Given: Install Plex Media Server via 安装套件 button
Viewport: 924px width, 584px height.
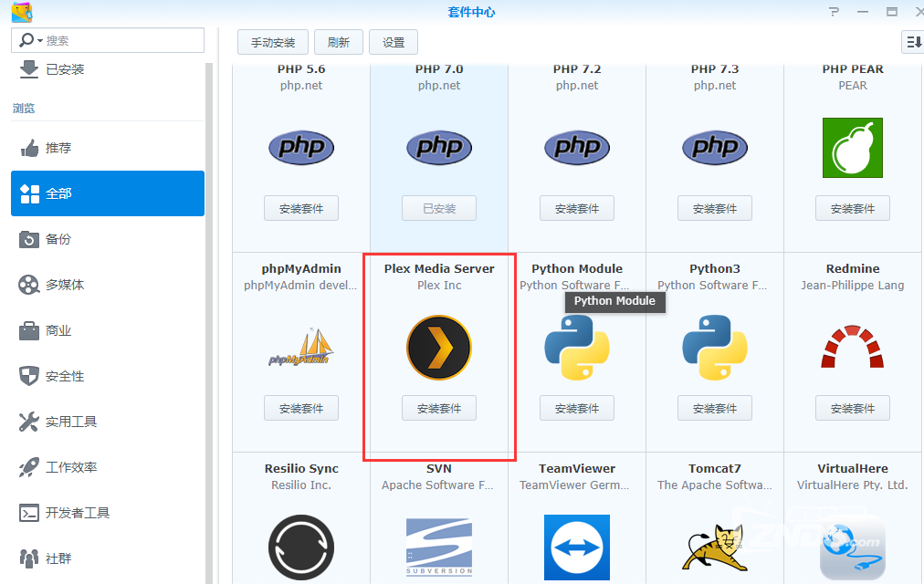Looking at the screenshot, I should coord(439,408).
